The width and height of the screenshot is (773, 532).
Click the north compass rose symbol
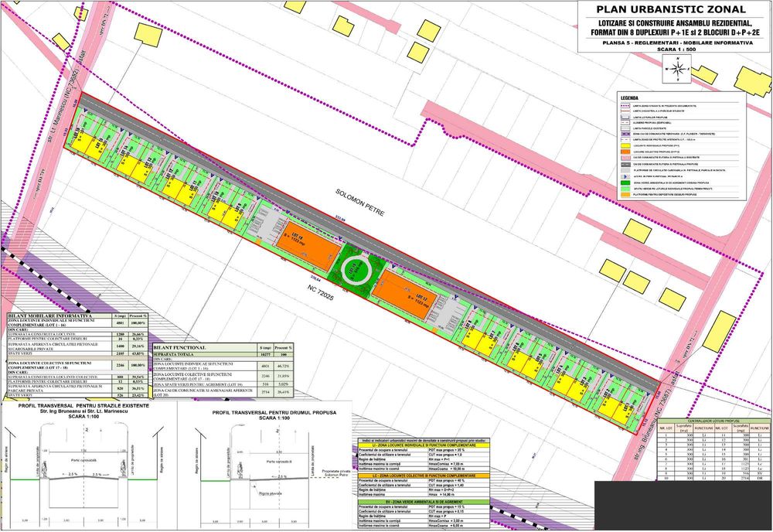click(678, 69)
